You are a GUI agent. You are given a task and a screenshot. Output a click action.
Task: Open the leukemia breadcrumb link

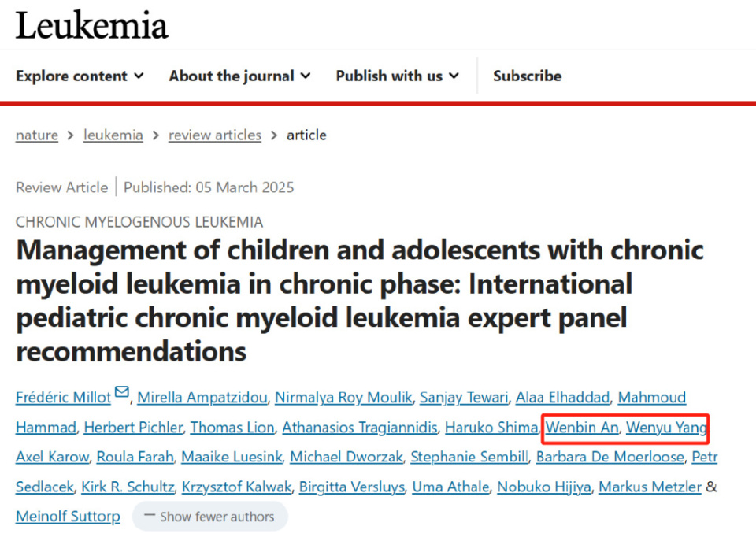(x=113, y=135)
